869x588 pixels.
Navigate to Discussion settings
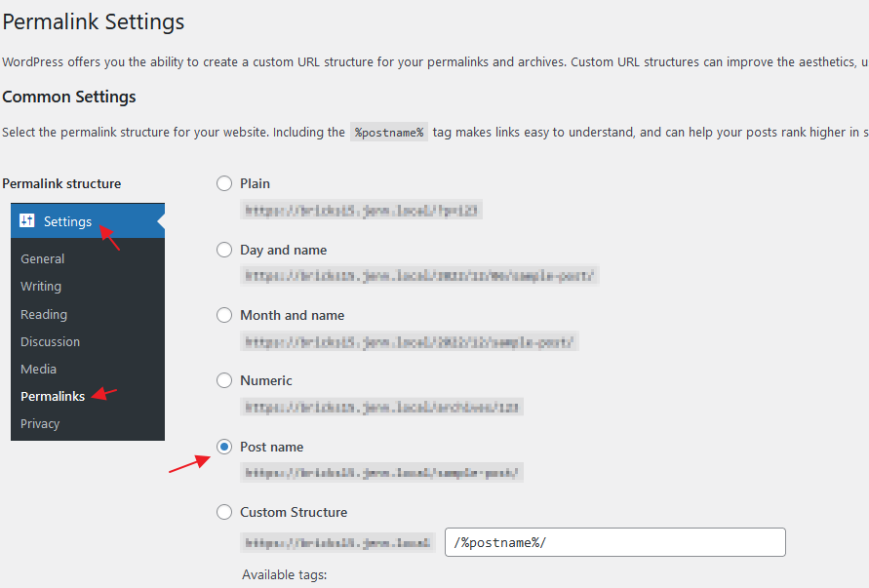tap(50, 341)
